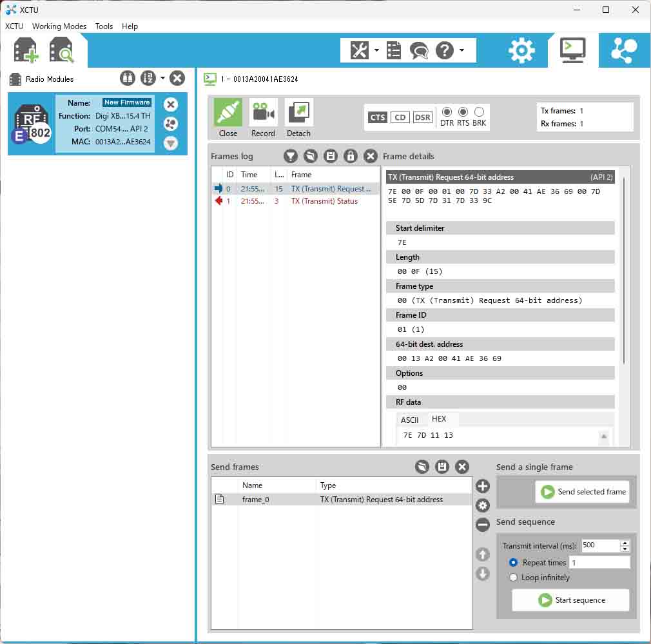This screenshot has width=651, height=644.
Task: Open the Help question mark icon
Action: tap(444, 51)
